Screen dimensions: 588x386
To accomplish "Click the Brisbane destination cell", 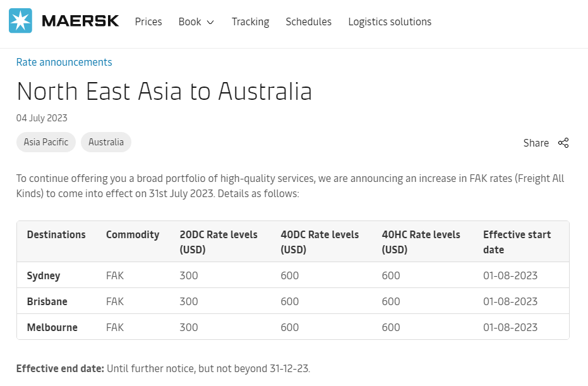I will (47, 301).
